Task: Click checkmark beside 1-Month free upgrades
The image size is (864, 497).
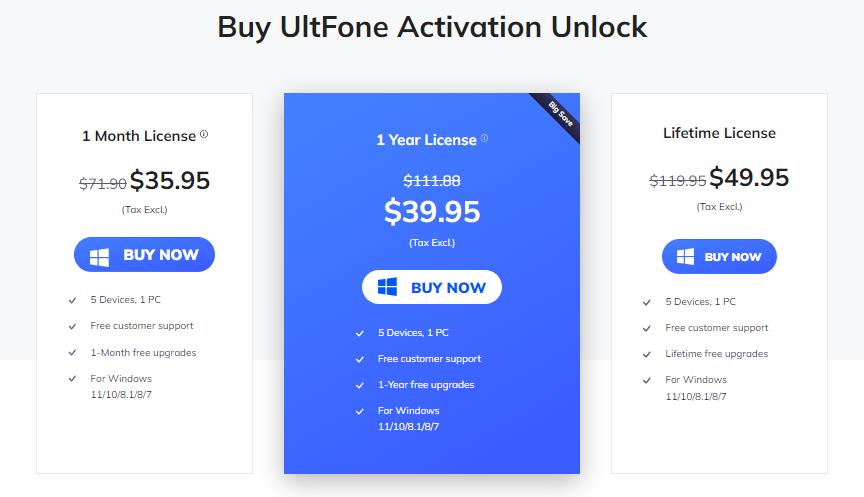Action: tap(73, 353)
